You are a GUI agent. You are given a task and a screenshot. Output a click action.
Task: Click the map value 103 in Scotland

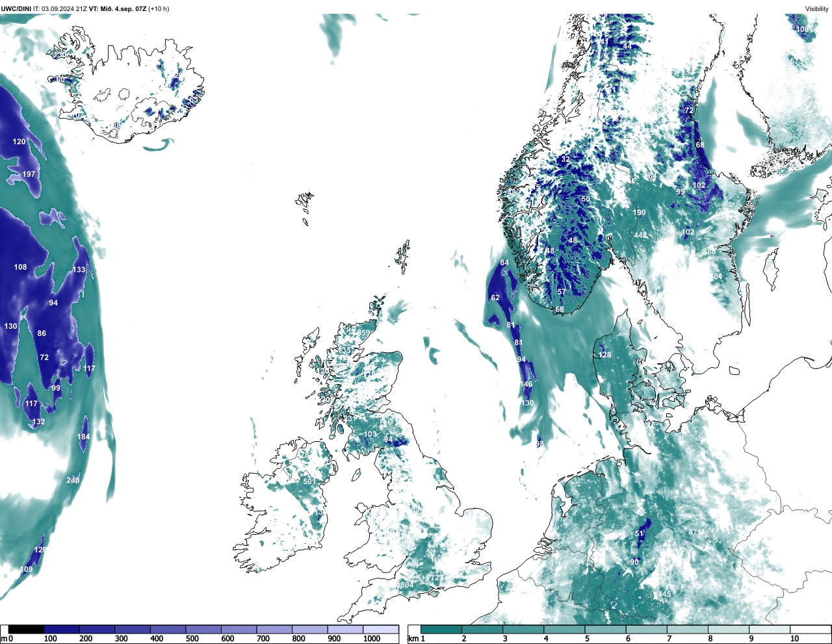pyautogui.click(x=370, y=434)
